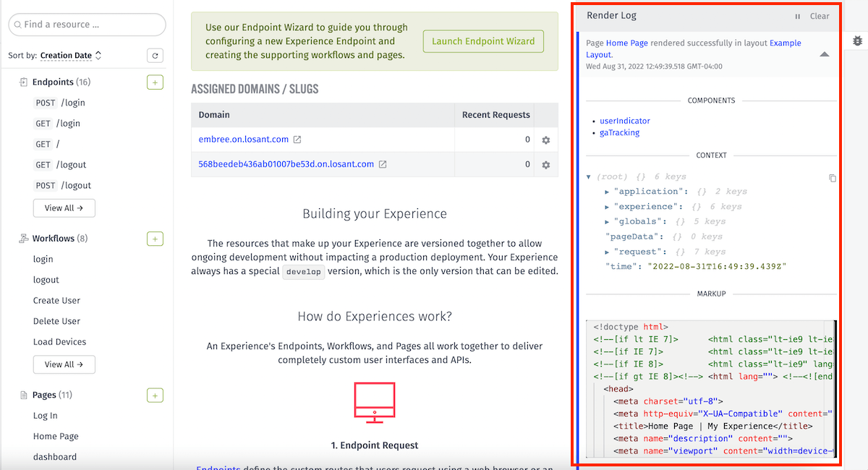Open the logout workflow
This screenshot has width=868, height=470.
click(46, 280)
